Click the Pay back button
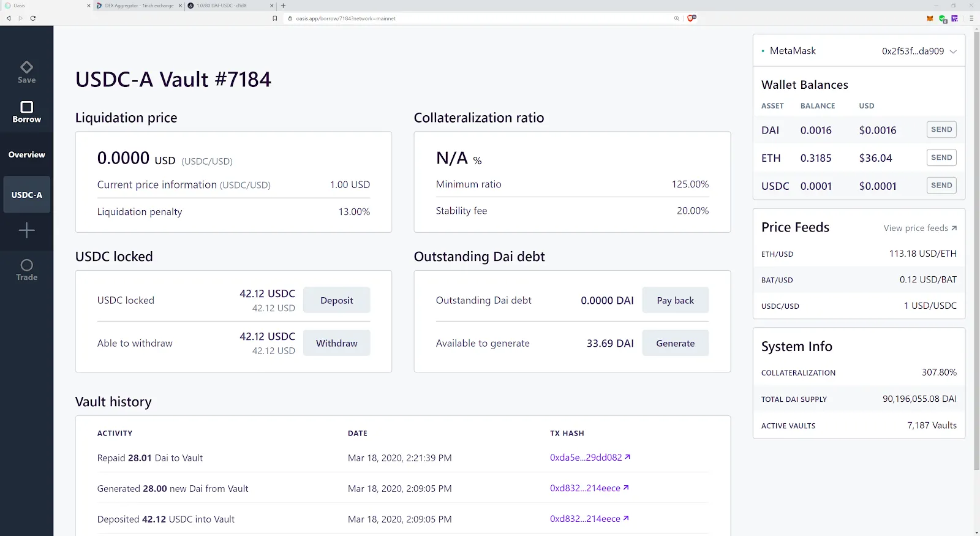980x536 pixels. pos(675,300)
